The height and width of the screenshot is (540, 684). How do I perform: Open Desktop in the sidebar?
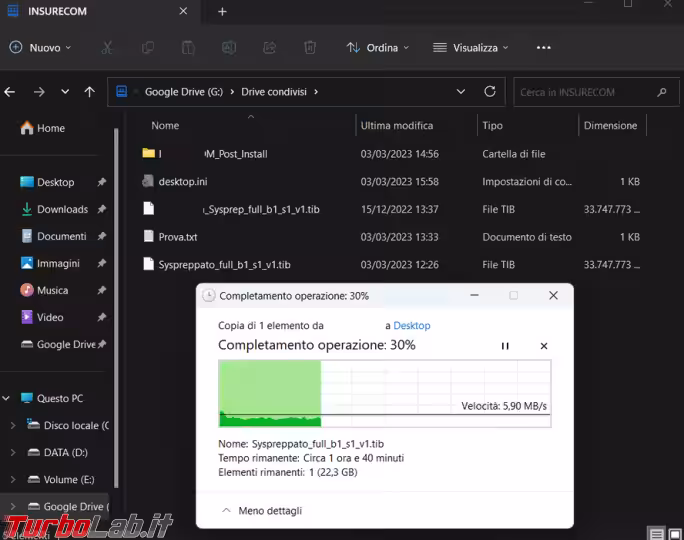pos(55,182)
